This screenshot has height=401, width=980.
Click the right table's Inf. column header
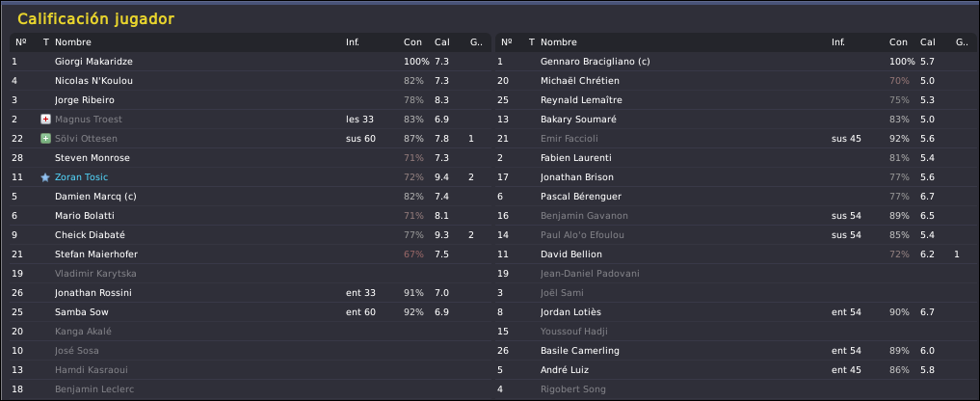[x=838, y=41]
